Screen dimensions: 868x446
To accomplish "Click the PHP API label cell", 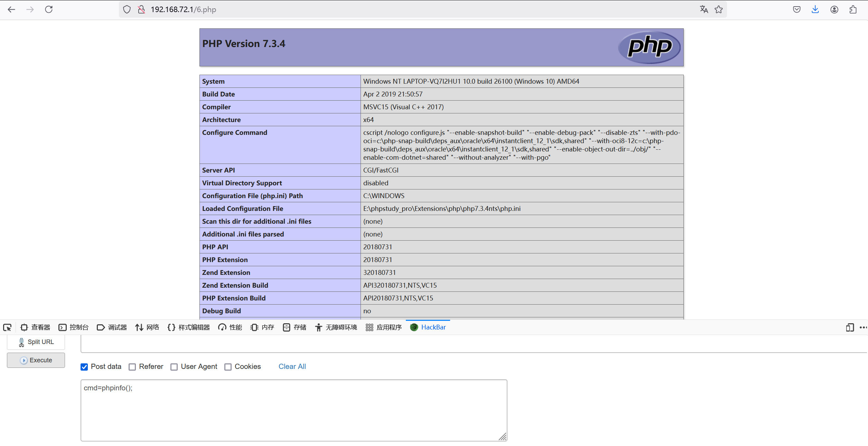I will click(x=280, y=247).
